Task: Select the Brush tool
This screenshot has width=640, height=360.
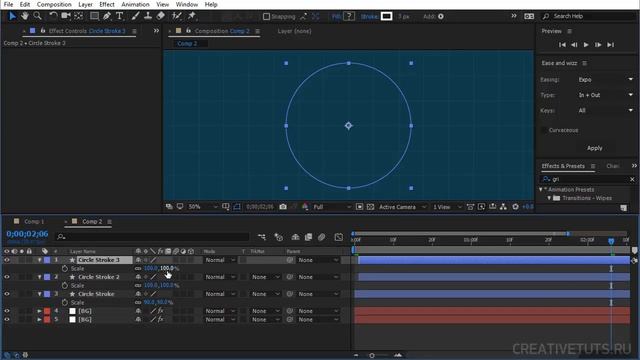Action: [136, 16]
